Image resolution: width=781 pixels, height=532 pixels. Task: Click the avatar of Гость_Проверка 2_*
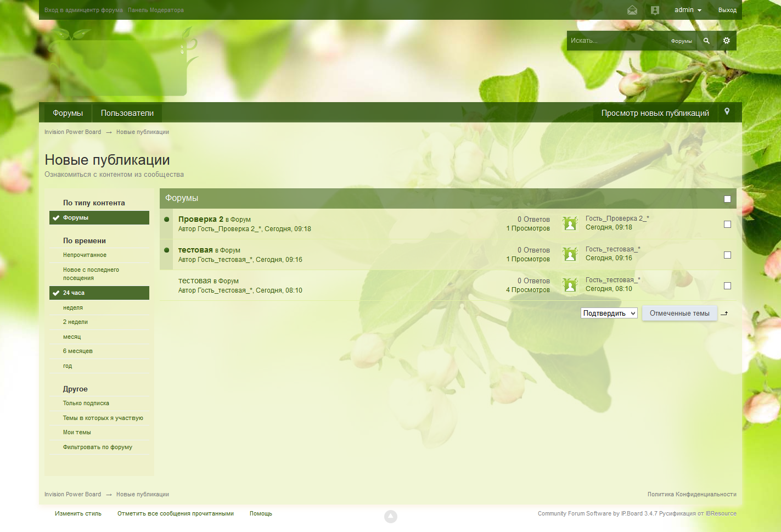pyautogui.click(x=570, y=223)
